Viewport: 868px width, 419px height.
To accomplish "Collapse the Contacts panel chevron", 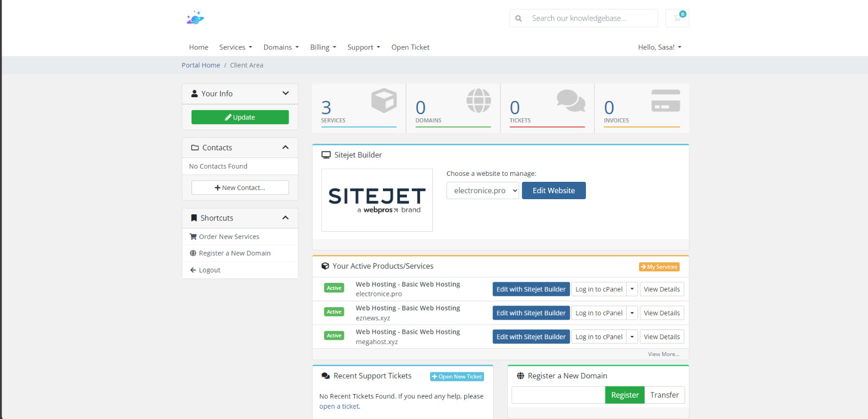I will [285, 148].
